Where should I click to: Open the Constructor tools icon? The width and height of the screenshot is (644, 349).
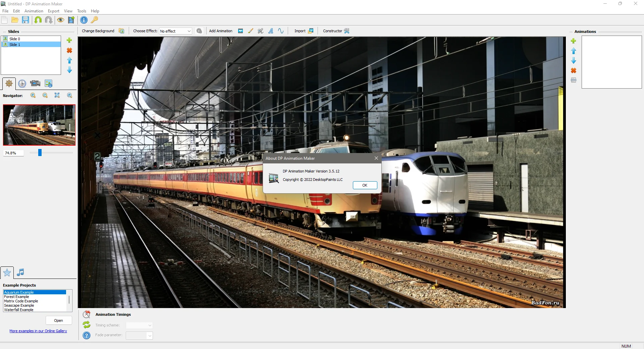point(347,31)
